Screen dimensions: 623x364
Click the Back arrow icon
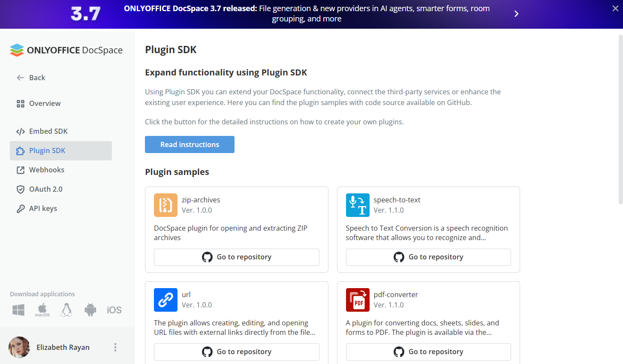(x=20, y=78)
